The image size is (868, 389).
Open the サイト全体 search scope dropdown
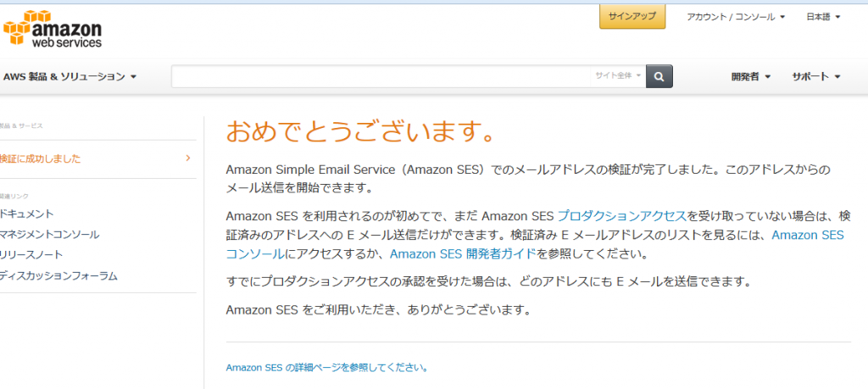pos(618,75)
